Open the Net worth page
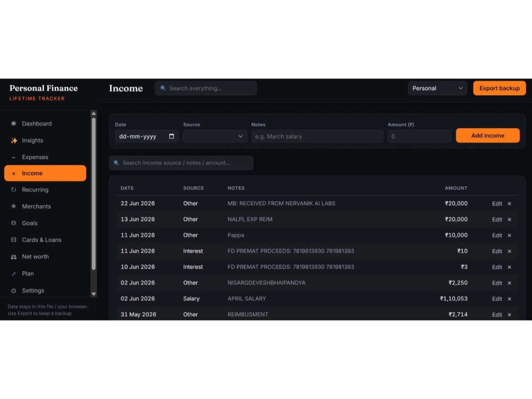Screen dimensions: 532x399 coord(45,256)
